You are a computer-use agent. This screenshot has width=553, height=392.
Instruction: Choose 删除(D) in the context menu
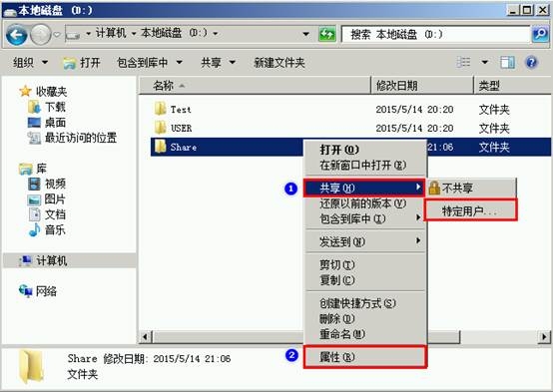click(365, 318)
